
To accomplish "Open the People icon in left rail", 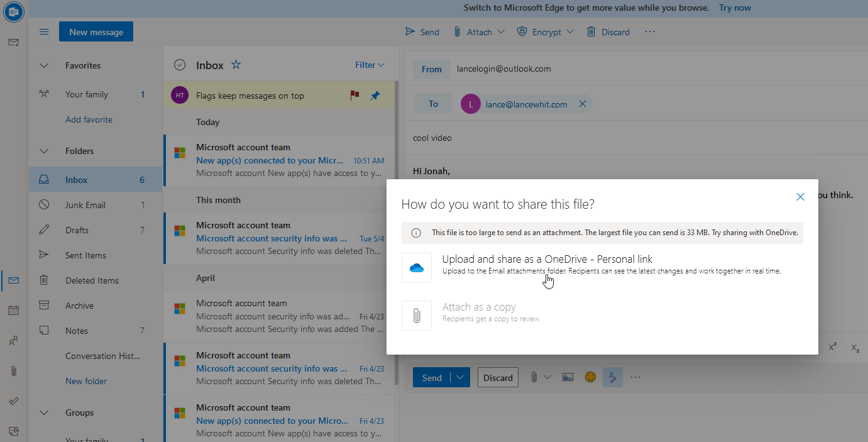I will [13, 341].
